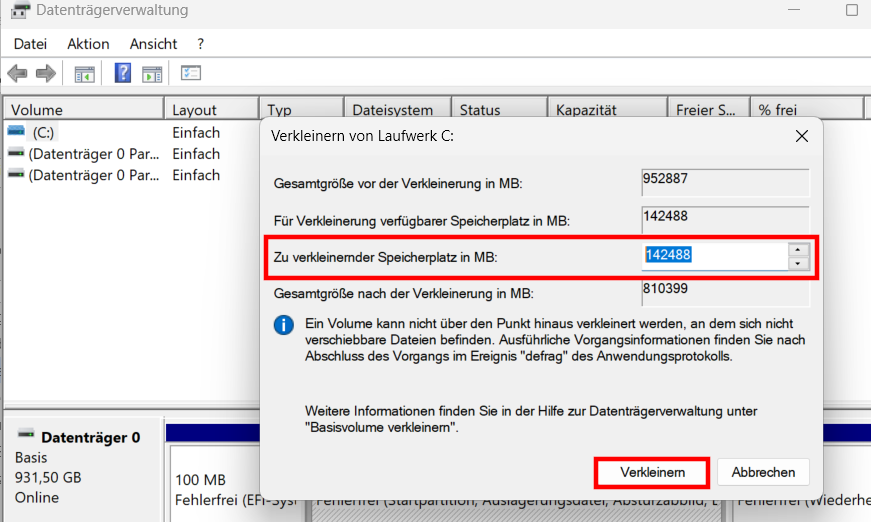
Task: Toggle the console tree toolbar icon
Action: tap(85, 73)
